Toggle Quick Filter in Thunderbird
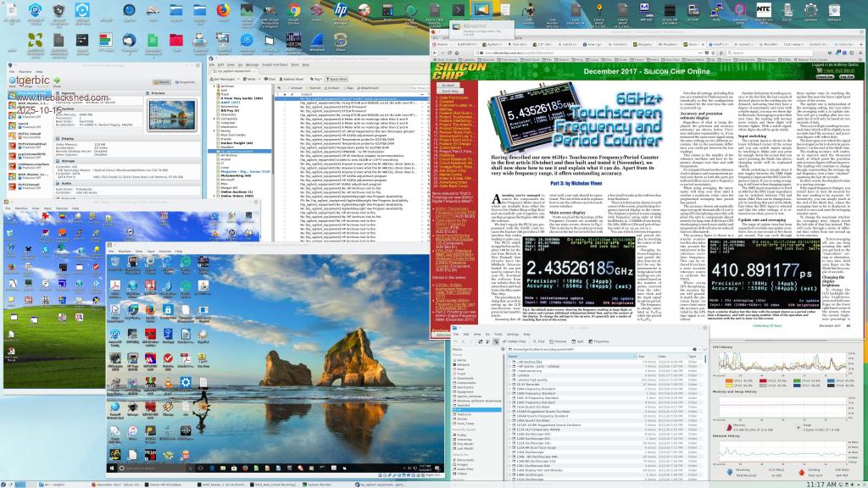 [x=335, y=78]
